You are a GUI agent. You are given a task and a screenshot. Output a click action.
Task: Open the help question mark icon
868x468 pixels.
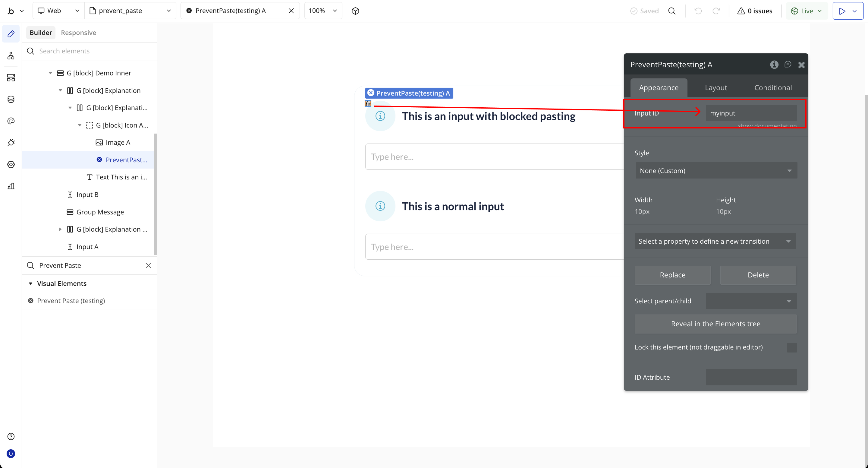click(x=11, y=436)
